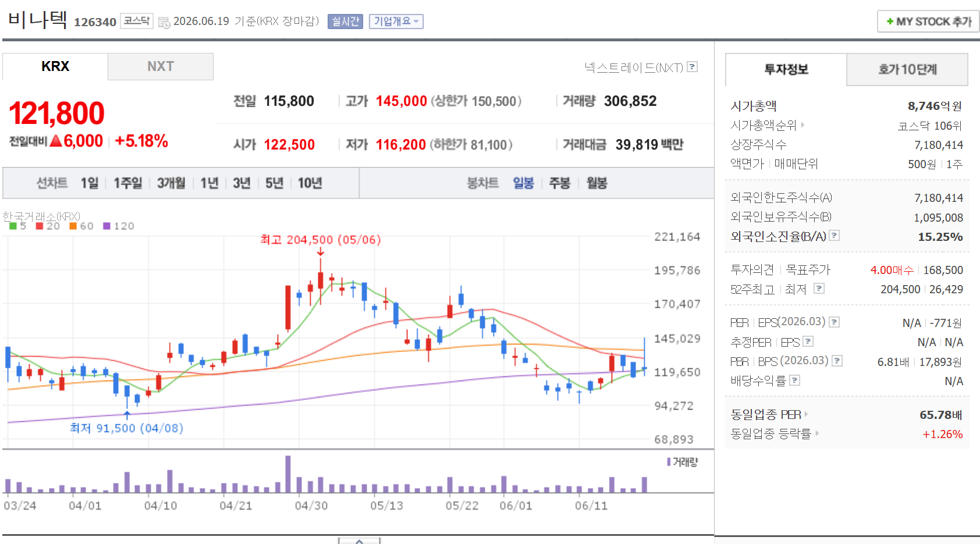Switch to the KRX tab
Image resolution: width=980 pixels, height=544 pixels.
[x=55, y=66]
